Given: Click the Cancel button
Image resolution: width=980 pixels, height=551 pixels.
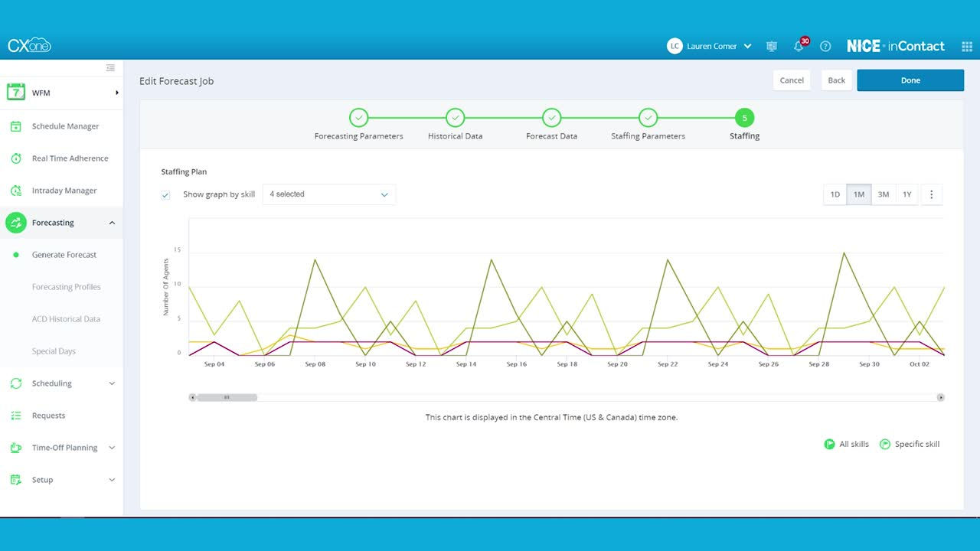Looking at the screenshot, I should coord(792,80).
